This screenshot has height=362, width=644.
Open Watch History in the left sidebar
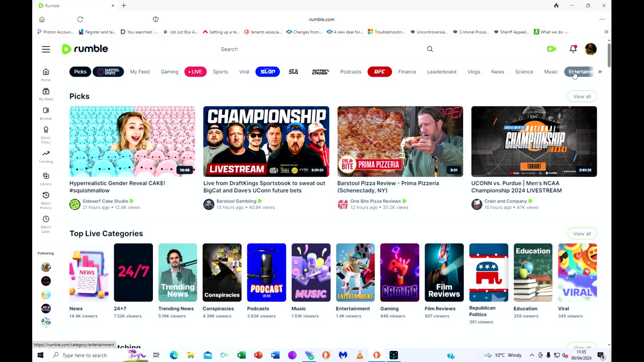46,200
